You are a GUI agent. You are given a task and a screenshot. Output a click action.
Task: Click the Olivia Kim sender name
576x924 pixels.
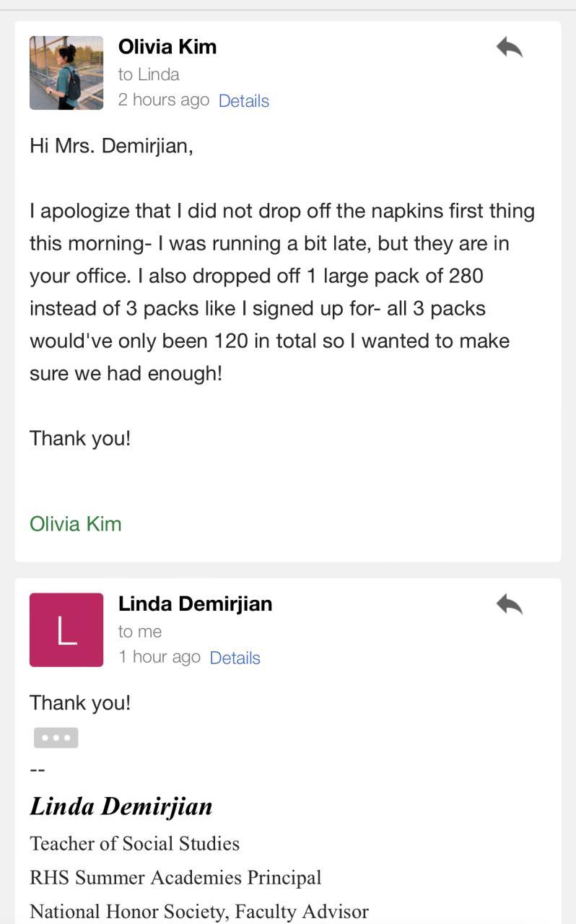pos(167,47)
